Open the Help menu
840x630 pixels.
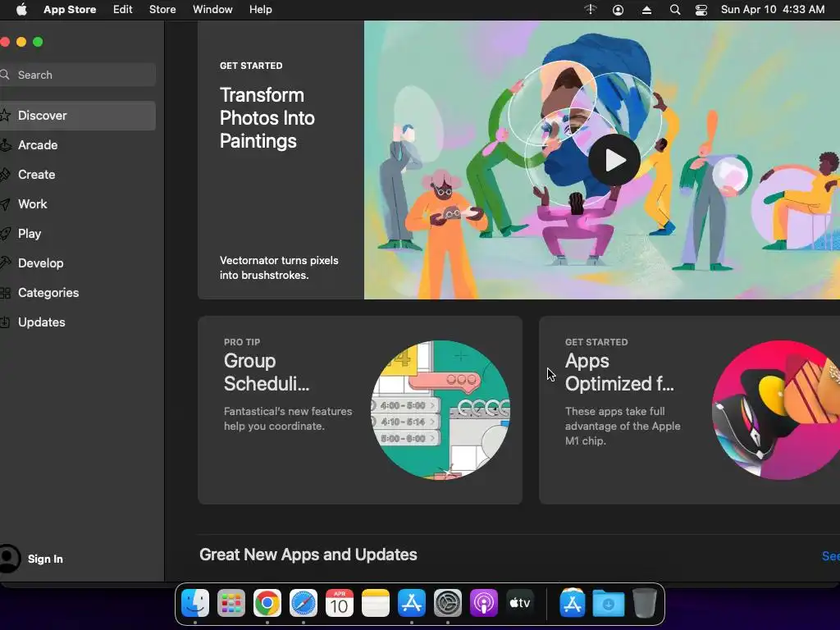260,9
